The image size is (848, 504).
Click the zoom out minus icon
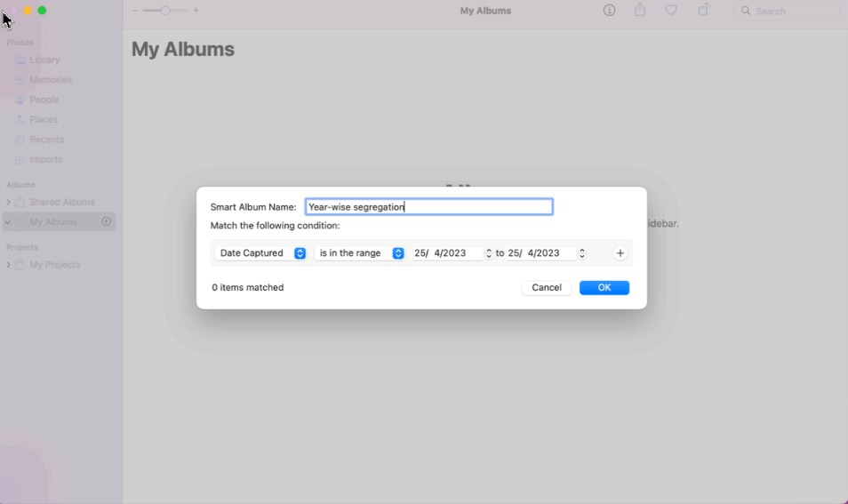coord(135,11)
